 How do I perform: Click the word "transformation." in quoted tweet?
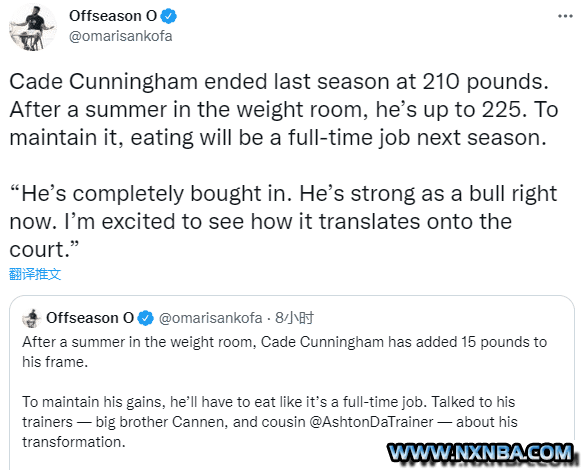point(74,442)
